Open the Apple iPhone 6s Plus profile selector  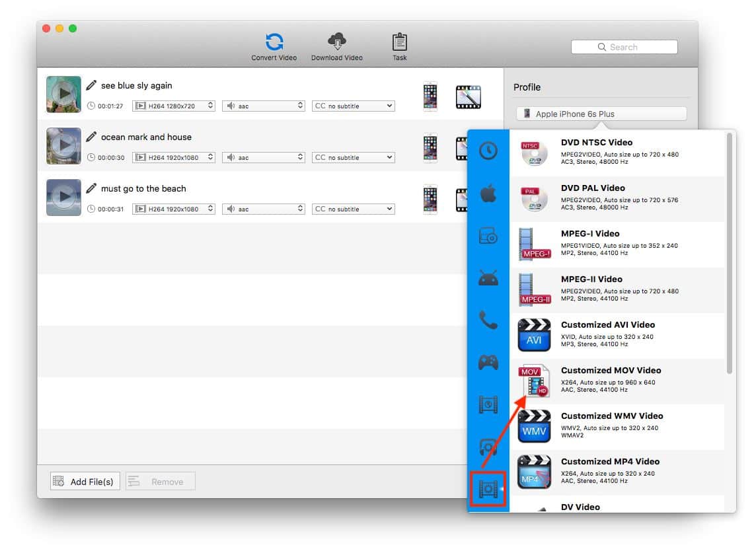tap(601, 114)
